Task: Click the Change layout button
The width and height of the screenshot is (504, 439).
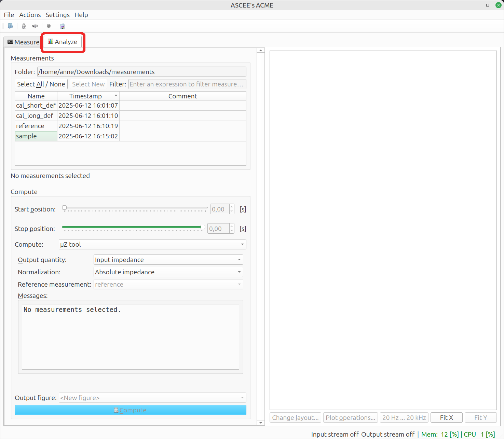Action: click(x=295, y=417)
